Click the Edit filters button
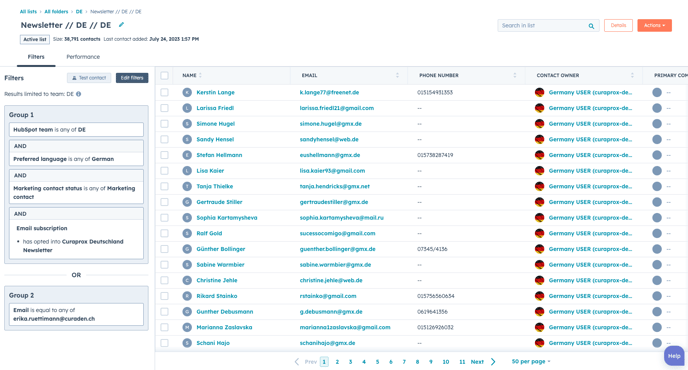 tap(132, 78)
